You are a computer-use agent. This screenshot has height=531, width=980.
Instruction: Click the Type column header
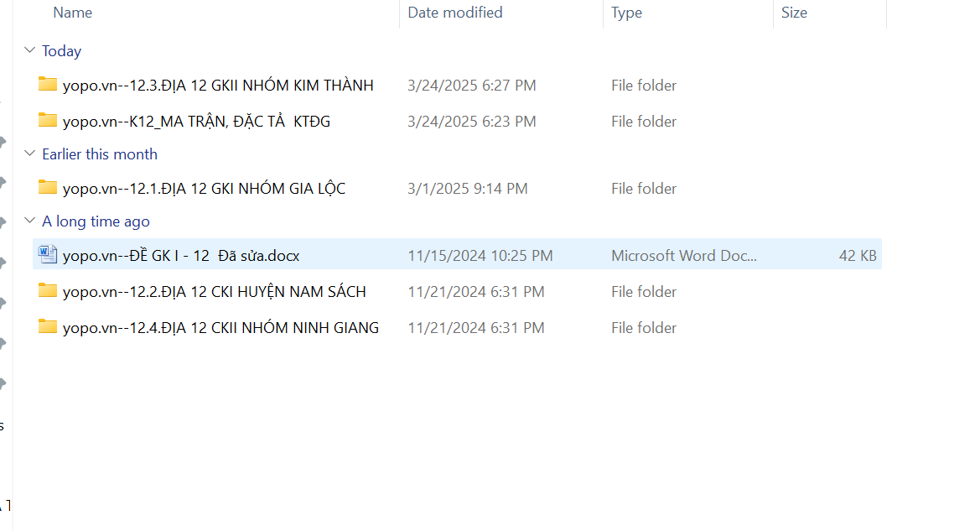point(626,13)
